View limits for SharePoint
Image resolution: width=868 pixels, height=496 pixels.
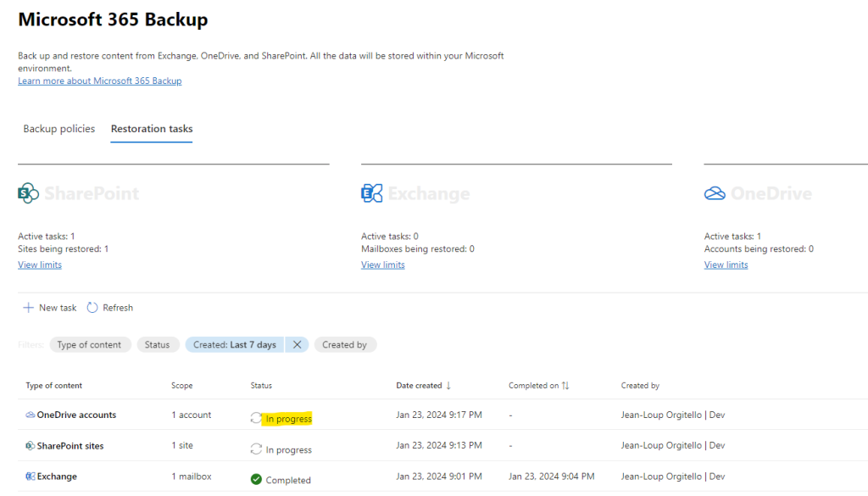tap(40, 265)
